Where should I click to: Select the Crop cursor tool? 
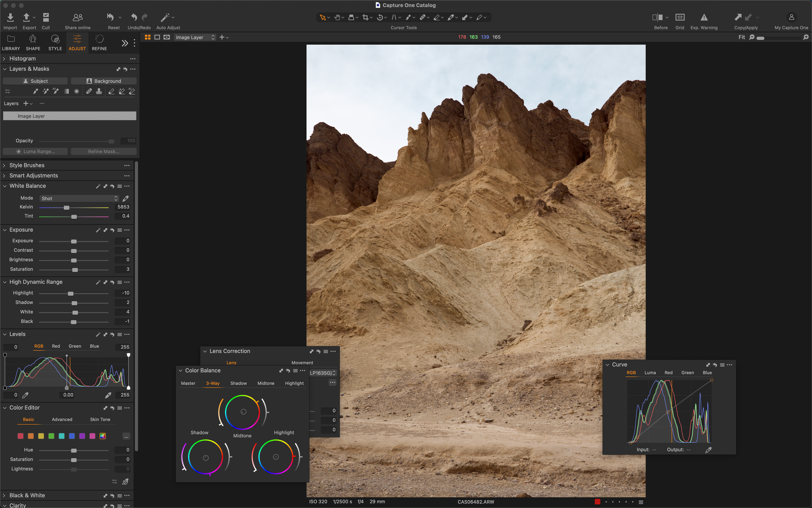pos(365,17)
